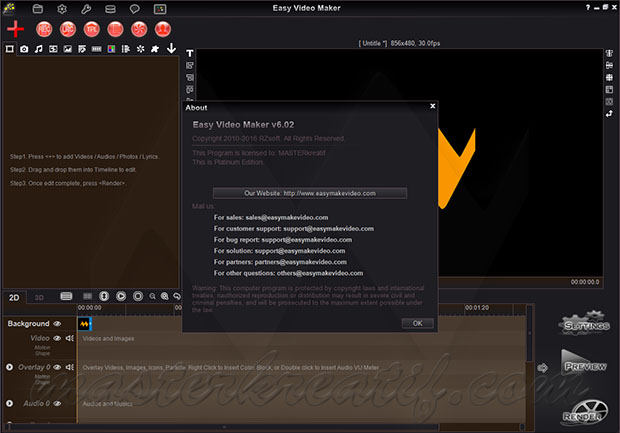Show camera captures in resource panel
The width and height of the screenshot is (620, 433).
(x=24, y=49)
